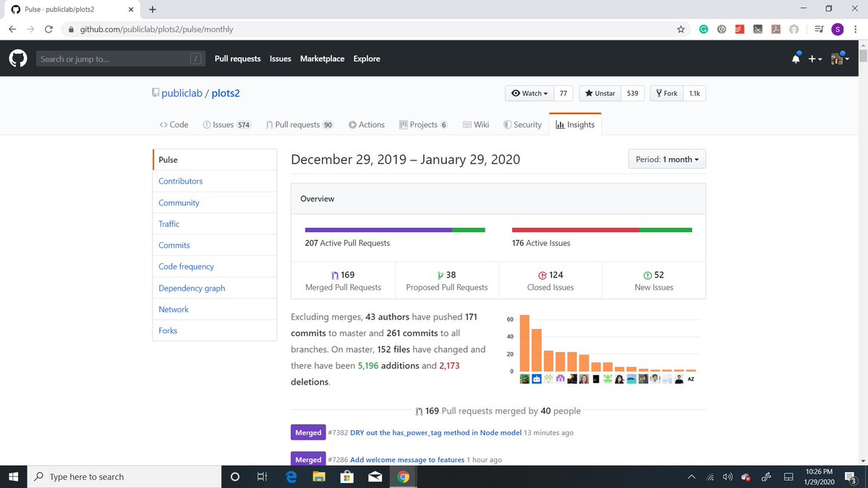Open Code frequency in sidebar
This screenshot has height=488, width=868.
coord(215,266)
